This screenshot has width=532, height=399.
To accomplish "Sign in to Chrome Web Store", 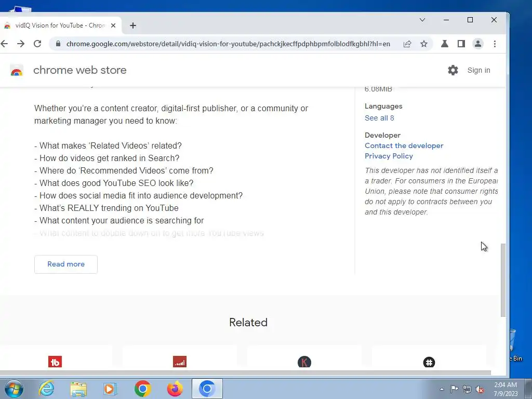I will click(x=478, y=70).
